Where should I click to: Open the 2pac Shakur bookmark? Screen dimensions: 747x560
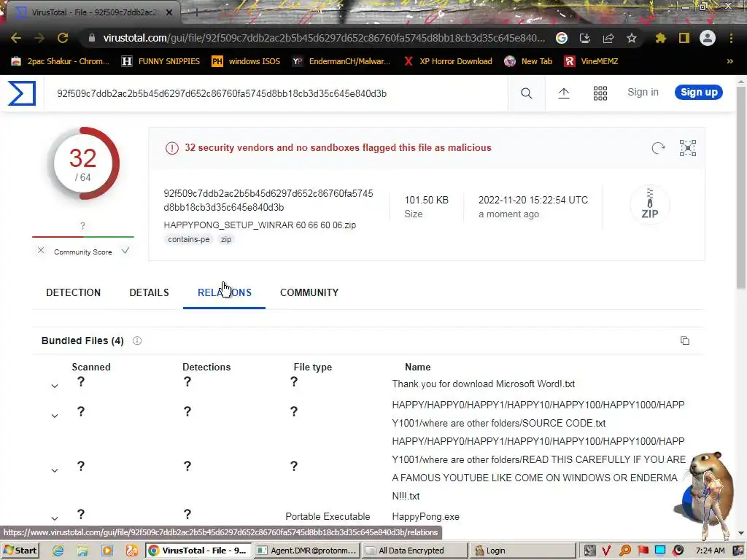tap(61, 61)
